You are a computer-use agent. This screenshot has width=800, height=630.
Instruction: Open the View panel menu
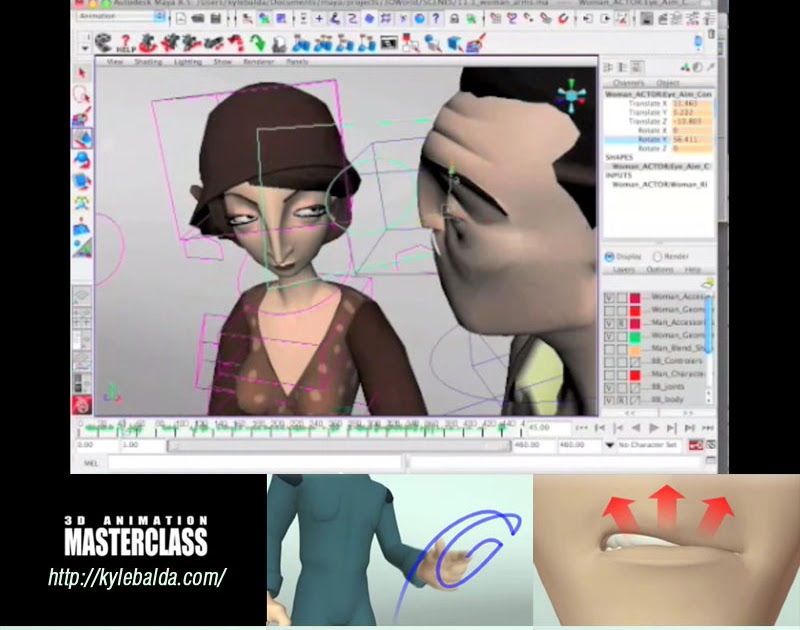coord(115,62)
